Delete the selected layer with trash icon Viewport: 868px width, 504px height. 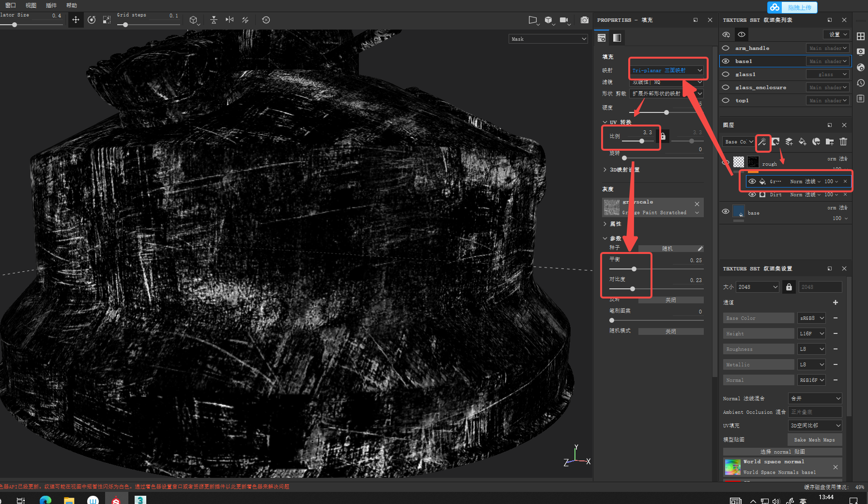coord(843,142)
